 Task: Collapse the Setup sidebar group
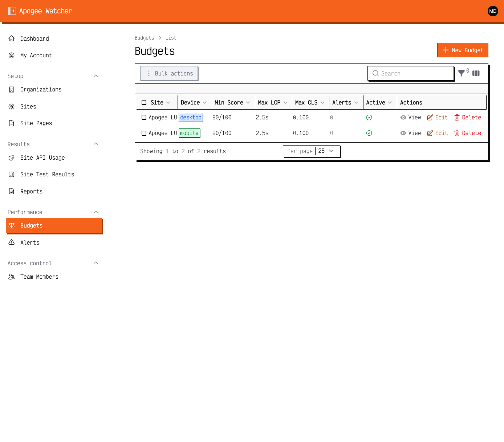96,76
